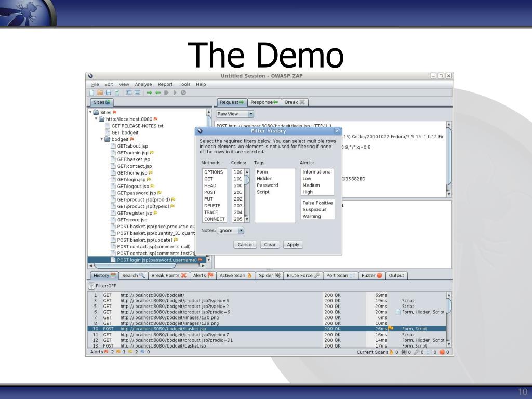The height and width of the screenshot is (399, 532).
Task: Collapse the root Sites tree node
Action: (90, 112)
